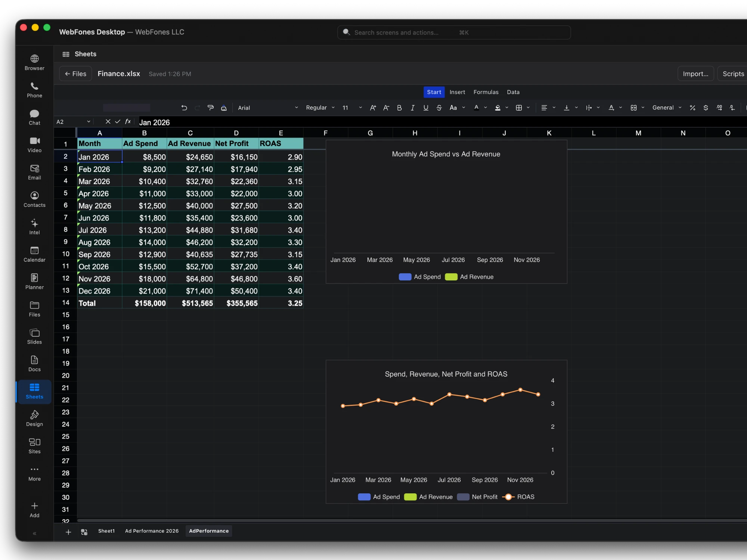This screenshot has width=747, height=560.
Task: Click the search screens and actions field
Action: click(454, 32)
